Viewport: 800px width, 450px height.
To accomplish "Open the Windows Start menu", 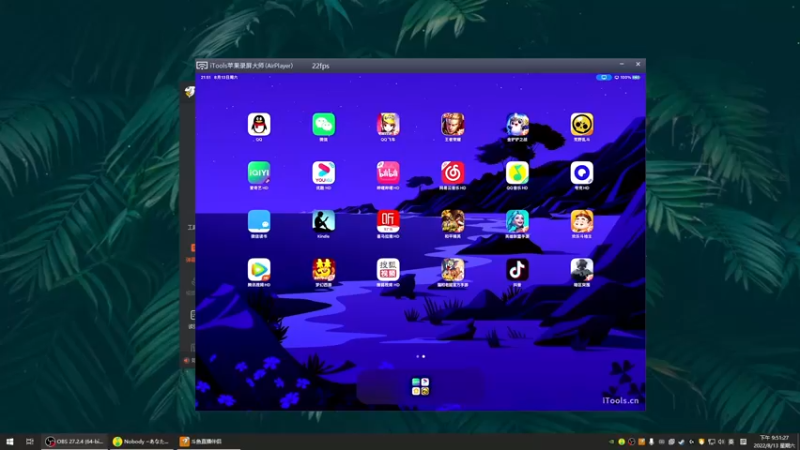I will point(10,441).
